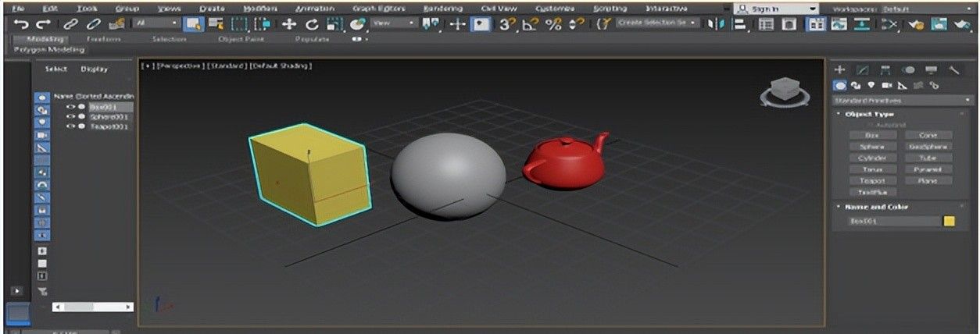Toggle visibility eye of Sphere001

pos(70,116)
